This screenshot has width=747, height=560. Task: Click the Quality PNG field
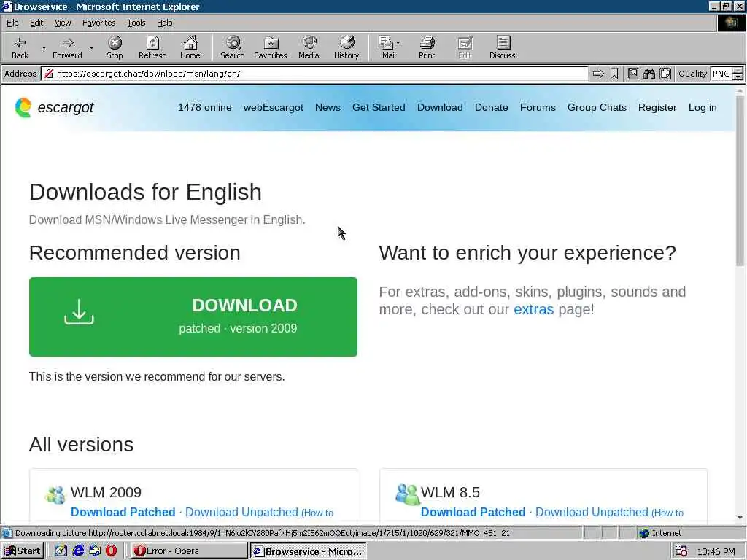click(721, 74)
